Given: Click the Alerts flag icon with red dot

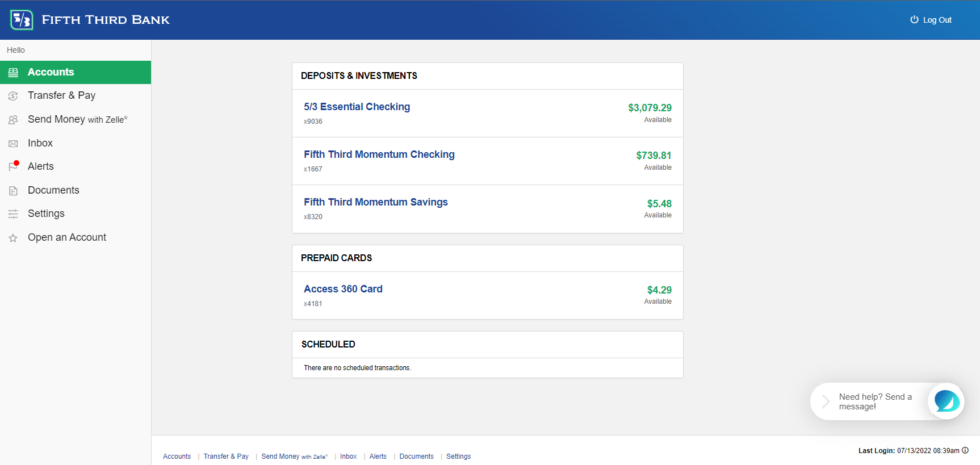Looking at the screenshot, I should pos(14,166).
